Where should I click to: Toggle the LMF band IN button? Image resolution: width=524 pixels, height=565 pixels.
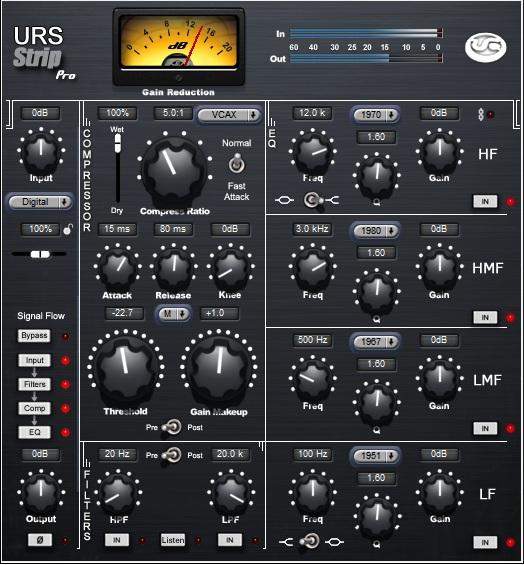point(485,428)
